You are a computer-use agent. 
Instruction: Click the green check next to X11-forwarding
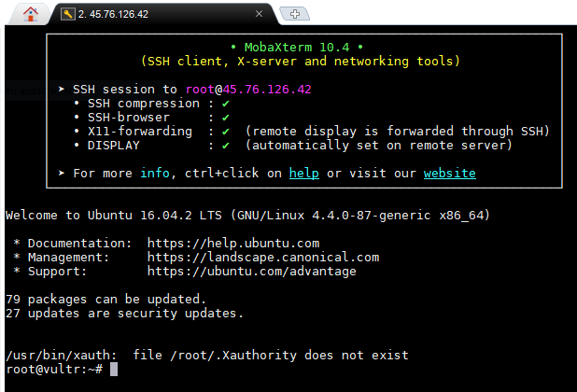tap(226, 132)
